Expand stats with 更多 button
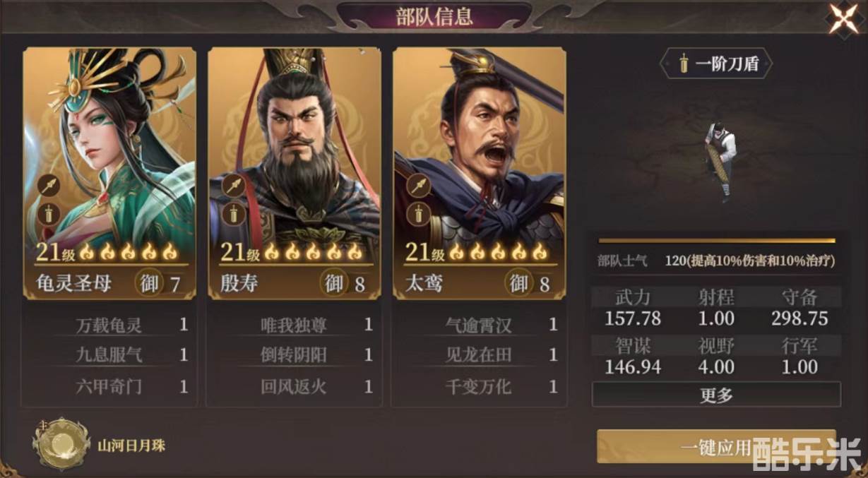 coord(716,395)
